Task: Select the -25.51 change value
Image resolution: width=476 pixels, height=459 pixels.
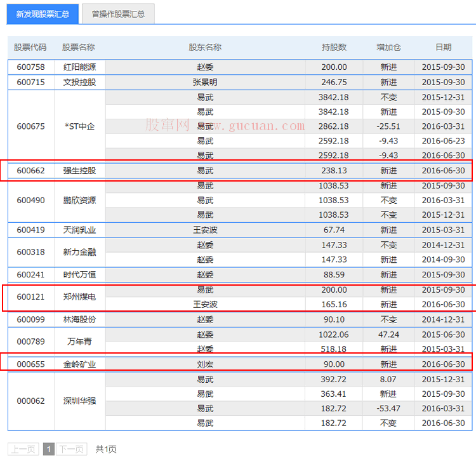Action: click(388, 126)
